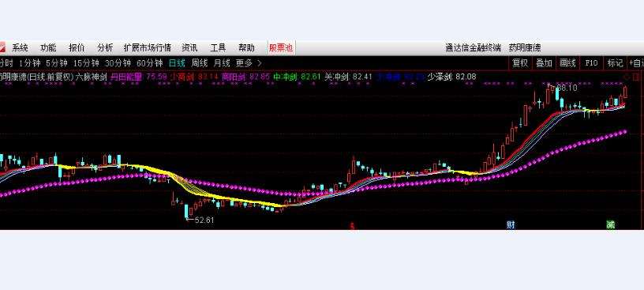Open the 复权 adjustment dropdown
This screenshot has width=644, height=290.
tap(520, 63)
